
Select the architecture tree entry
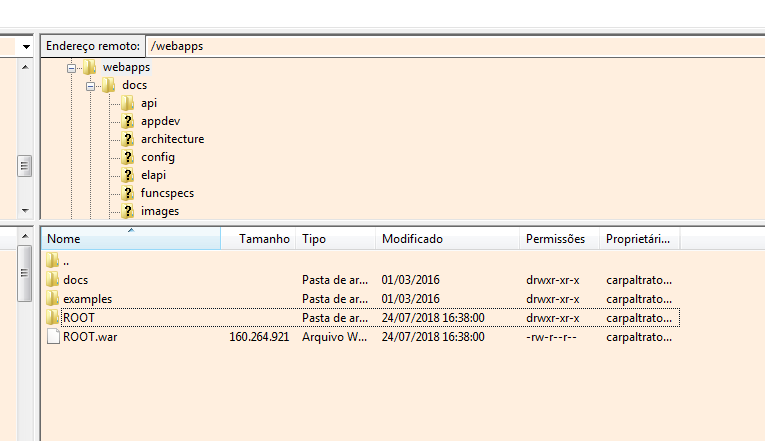pyautogui.click(x=172, y=140)
